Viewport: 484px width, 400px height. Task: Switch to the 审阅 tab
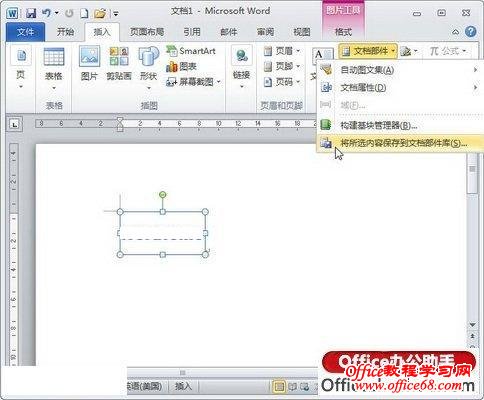[265, 32]
